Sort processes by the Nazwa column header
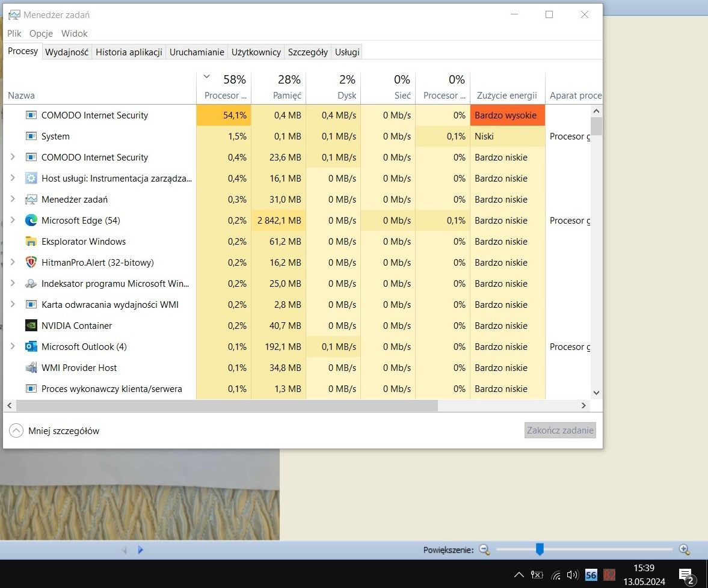 click(x=100, y=88)
